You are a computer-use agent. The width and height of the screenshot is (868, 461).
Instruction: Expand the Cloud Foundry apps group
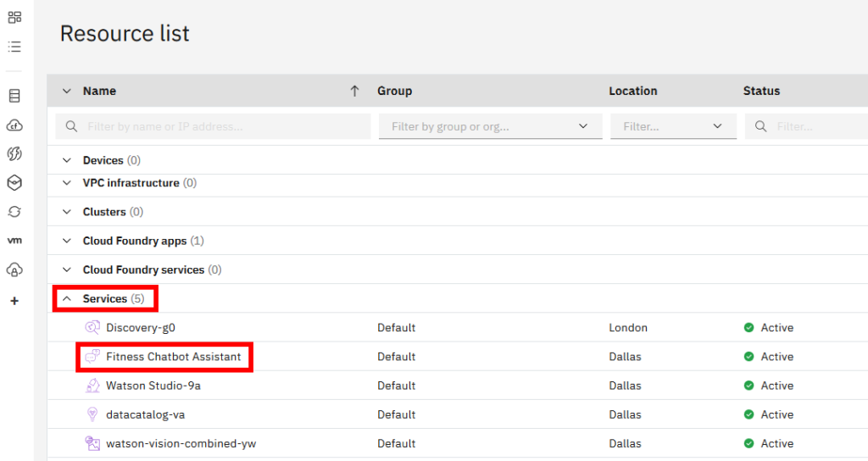[67, 241]
